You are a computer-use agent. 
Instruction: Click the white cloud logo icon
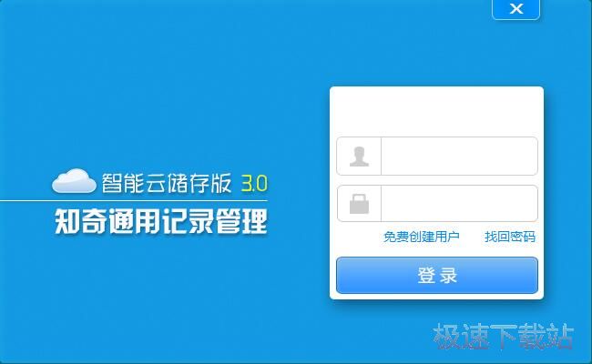(74, 181)
